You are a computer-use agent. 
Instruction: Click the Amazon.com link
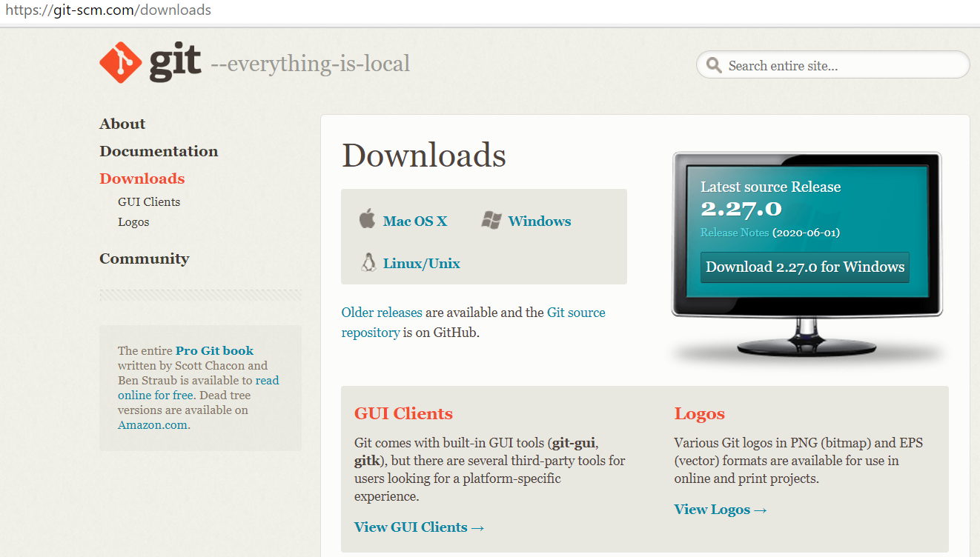tap(153, 425)
